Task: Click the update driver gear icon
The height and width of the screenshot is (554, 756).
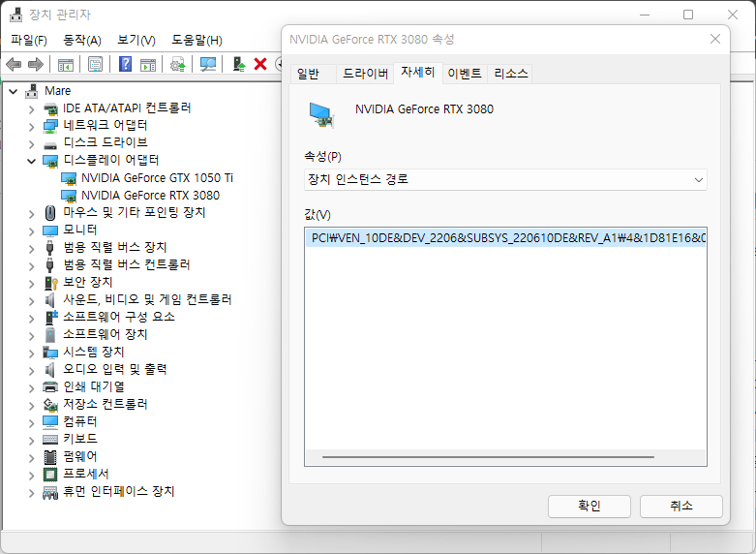Action: pyautogui.click(x=178, y=64)
